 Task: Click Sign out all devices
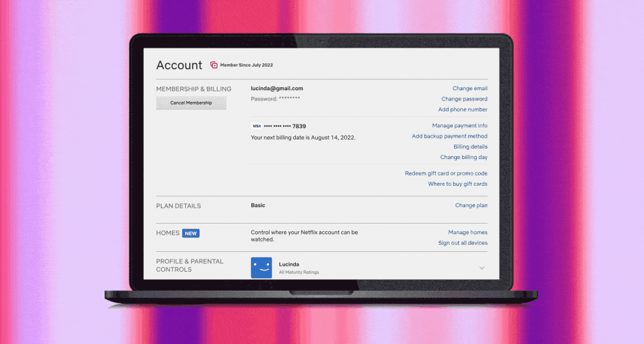click(x=462, y=243)
